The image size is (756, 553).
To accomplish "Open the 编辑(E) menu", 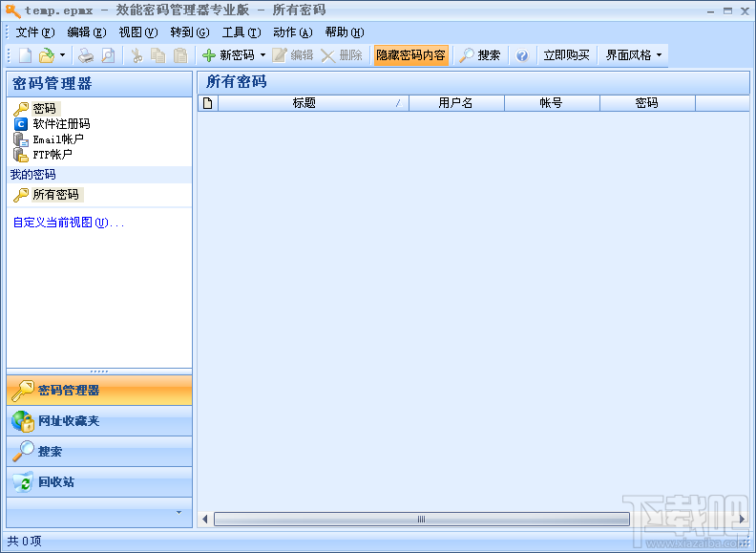I will click(x=87, y=32).
